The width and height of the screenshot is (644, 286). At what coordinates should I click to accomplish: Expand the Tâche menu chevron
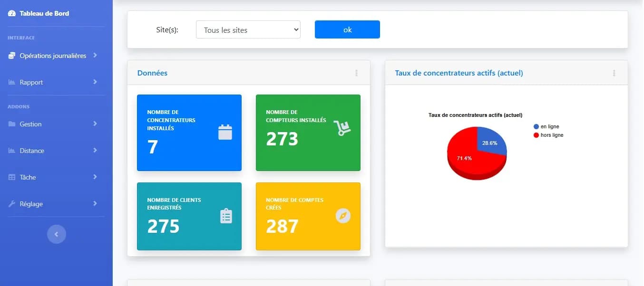[95, 177]
